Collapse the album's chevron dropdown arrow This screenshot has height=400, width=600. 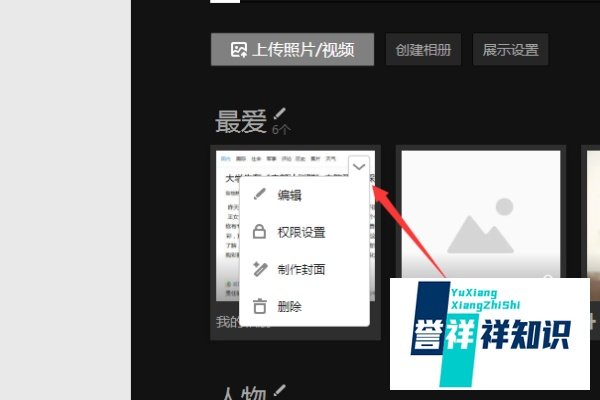click(x=359, y=167)
